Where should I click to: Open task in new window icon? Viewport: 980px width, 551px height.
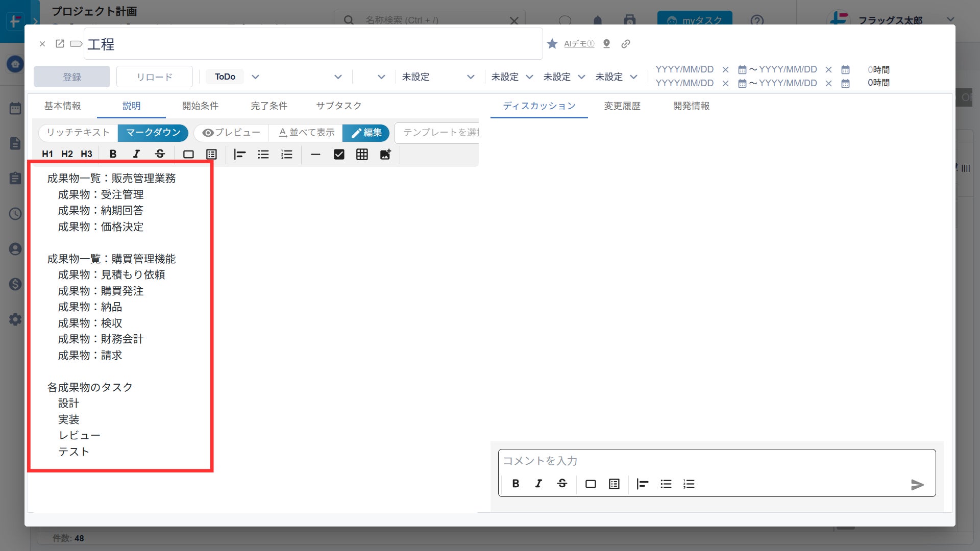[x=60, y=44]
